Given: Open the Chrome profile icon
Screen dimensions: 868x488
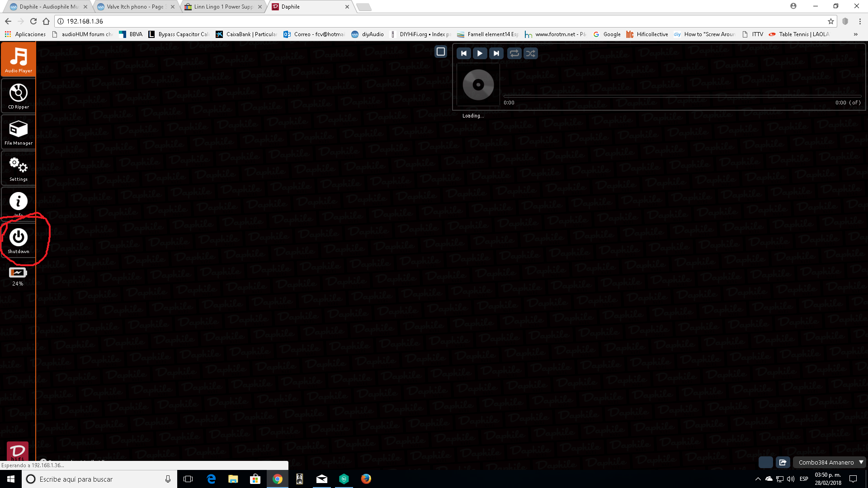Looking at the screenshot, I should 793,6.
